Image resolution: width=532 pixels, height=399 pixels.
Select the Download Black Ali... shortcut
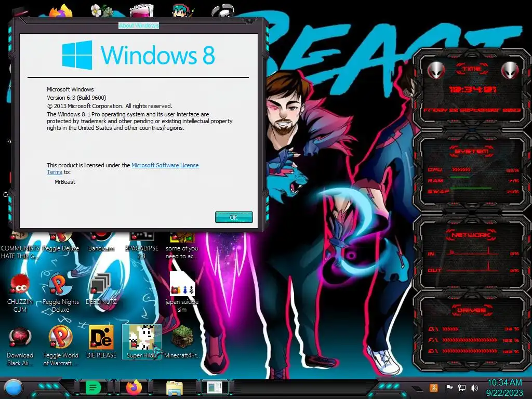point(20,346)
